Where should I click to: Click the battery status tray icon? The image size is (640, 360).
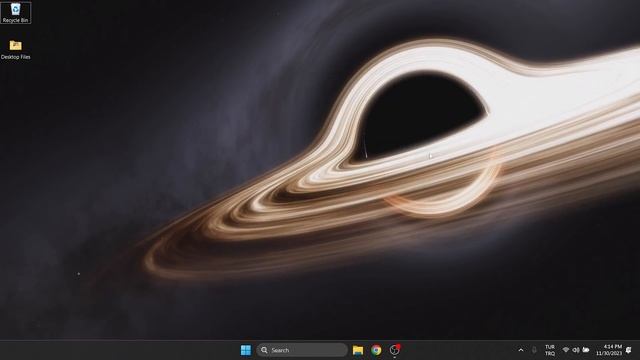point(586,350)
